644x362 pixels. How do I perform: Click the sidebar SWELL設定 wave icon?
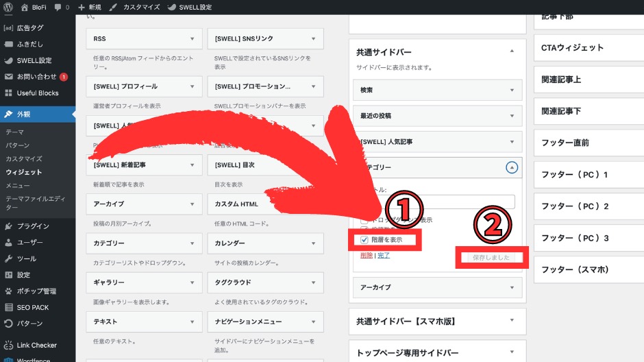8,60
